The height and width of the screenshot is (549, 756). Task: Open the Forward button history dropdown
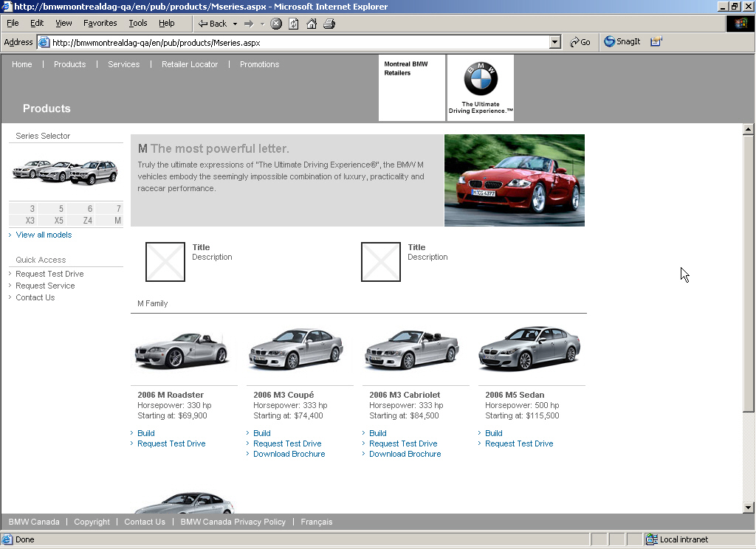pos(262,24)
